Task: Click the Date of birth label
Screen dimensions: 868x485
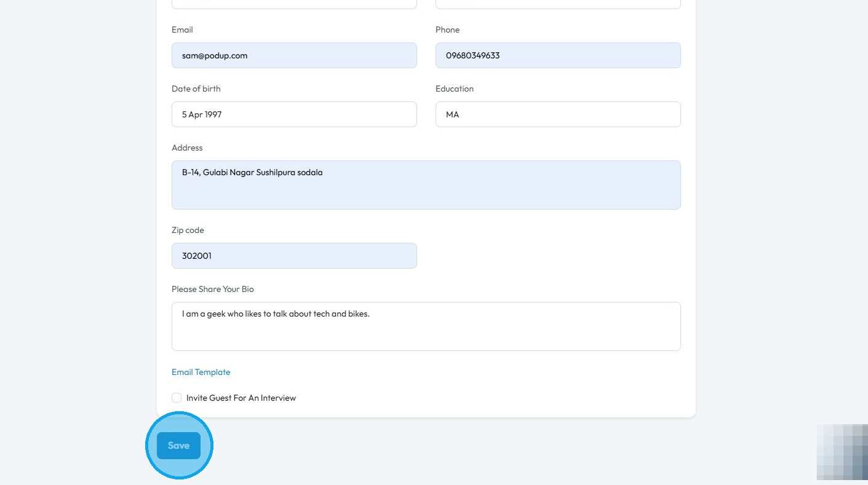Action: (196, 89)
